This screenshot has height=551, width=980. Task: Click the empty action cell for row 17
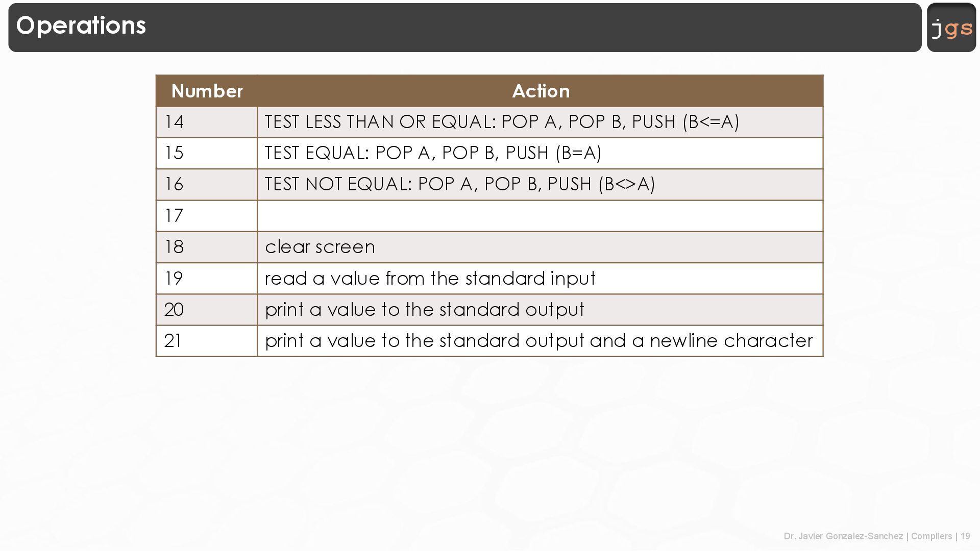540,216
